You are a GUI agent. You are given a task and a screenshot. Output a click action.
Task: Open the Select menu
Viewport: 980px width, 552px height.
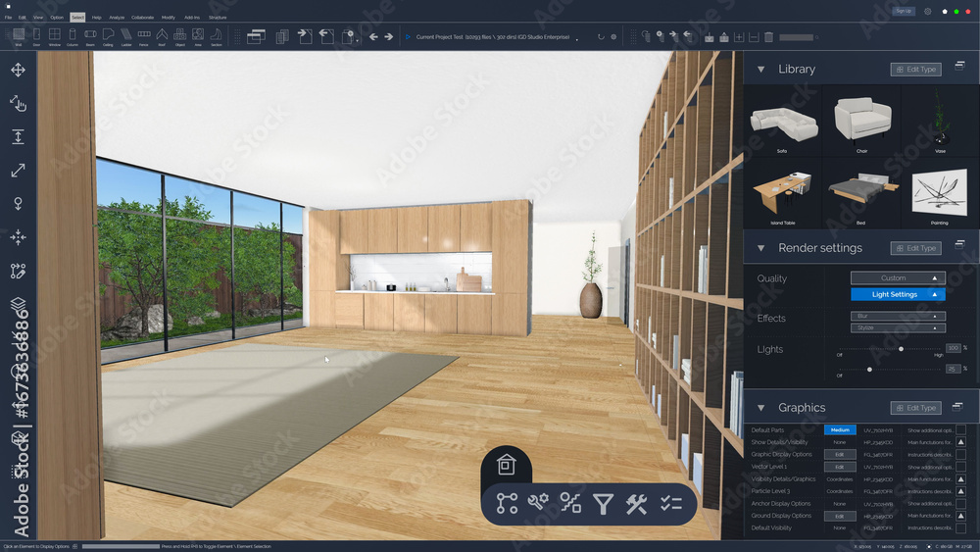[77, 18]
